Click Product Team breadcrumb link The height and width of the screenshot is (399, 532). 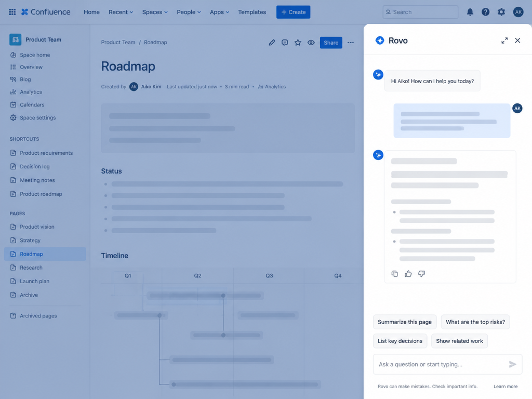pyautogui.click(x=118, y=43)
